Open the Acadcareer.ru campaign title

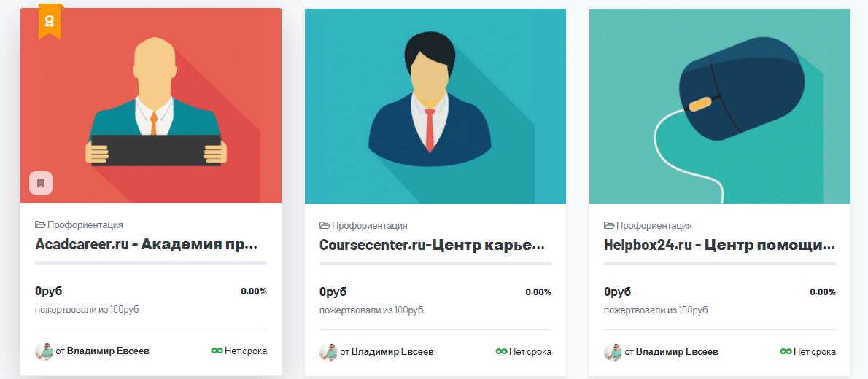[146, 245]
